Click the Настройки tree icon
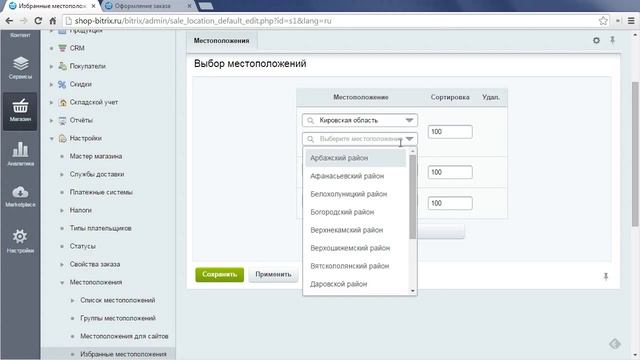640x360 pixels. pyautogui.click(x=62, y=138)
